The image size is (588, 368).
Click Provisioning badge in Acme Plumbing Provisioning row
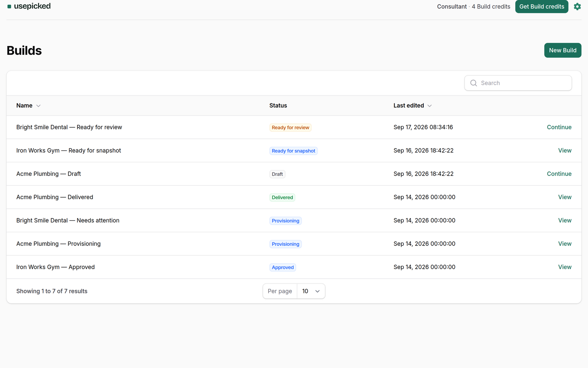click(286, 244)
